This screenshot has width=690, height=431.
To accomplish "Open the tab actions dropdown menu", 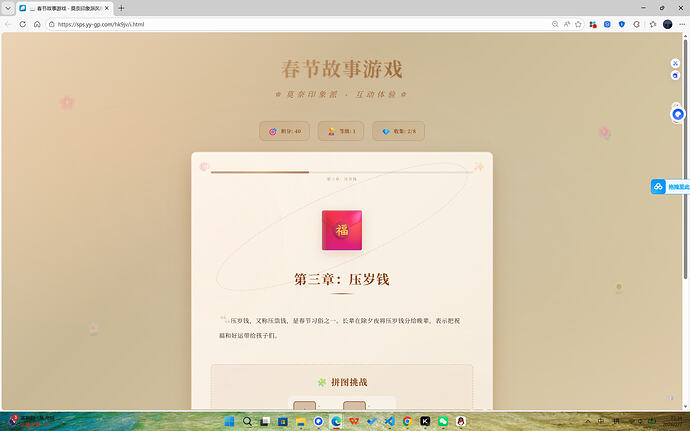I will (8, 8).
